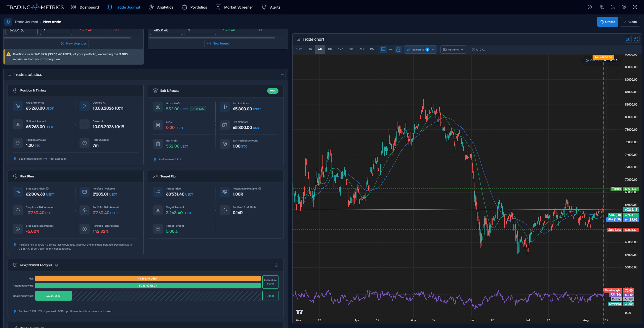
Task: Open the help question mark icon
Action: [x=589, y=7]
